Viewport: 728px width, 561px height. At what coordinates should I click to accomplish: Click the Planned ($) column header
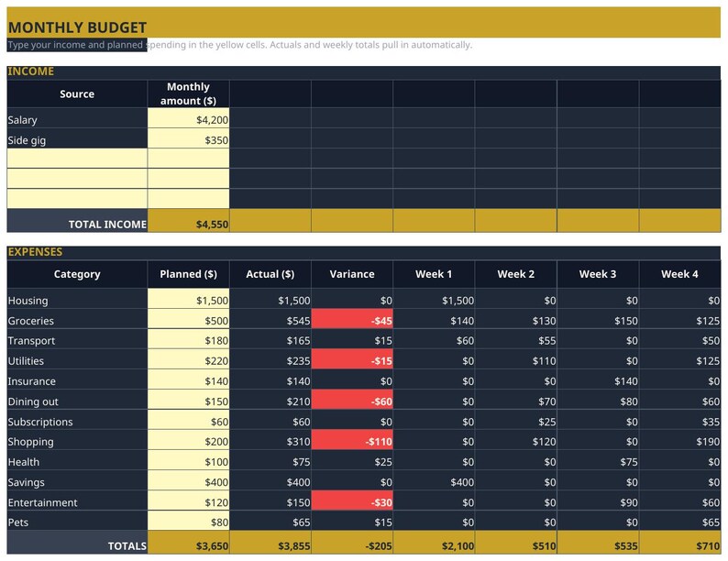tap(189, 274)
